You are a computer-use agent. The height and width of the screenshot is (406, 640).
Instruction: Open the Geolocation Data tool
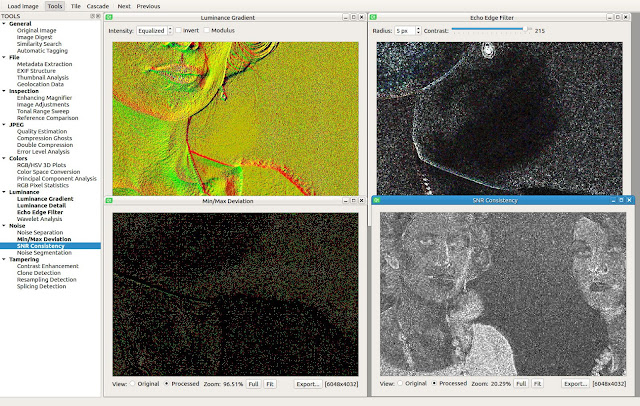tap(40, 84)
